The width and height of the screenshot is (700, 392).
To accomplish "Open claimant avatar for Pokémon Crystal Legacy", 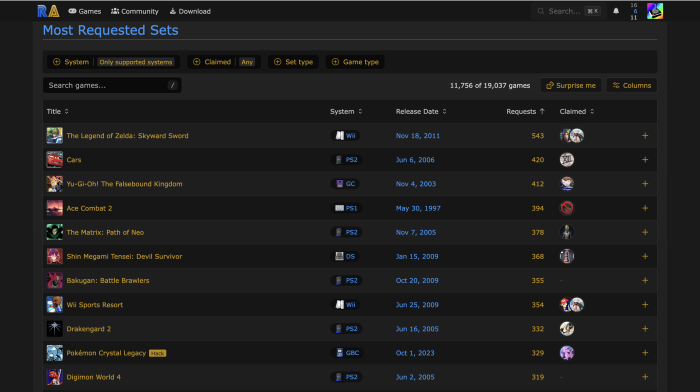I will (567, 353).
